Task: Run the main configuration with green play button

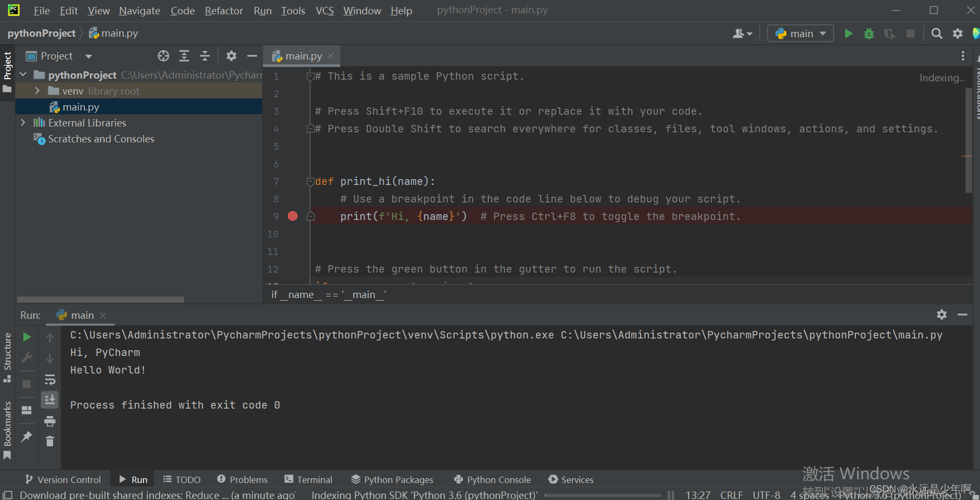Action: pyautogui.click(x=848, y=33)
